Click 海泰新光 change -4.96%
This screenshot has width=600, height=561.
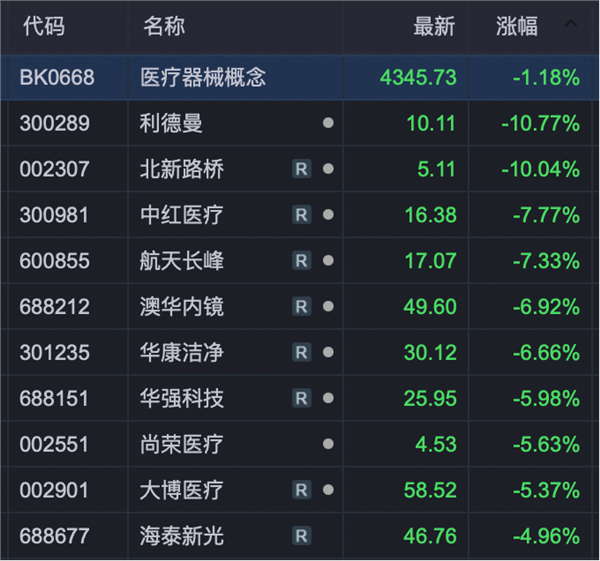(546, 536)
